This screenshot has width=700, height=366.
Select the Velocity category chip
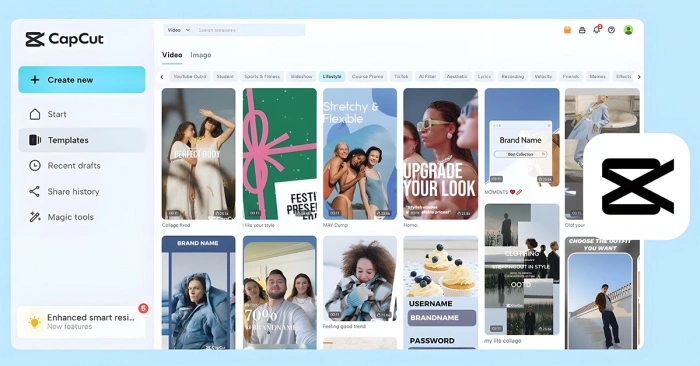(543, 77)
